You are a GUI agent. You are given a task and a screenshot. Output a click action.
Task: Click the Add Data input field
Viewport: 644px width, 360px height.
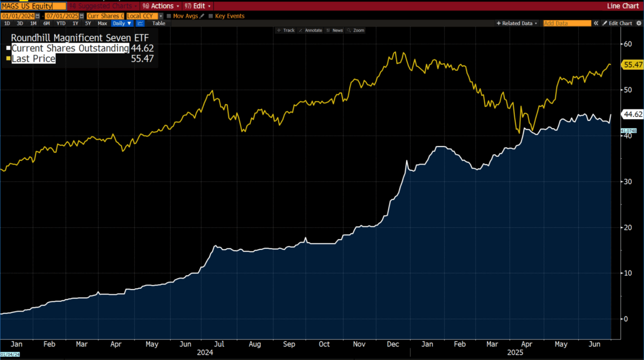point(567,23)
